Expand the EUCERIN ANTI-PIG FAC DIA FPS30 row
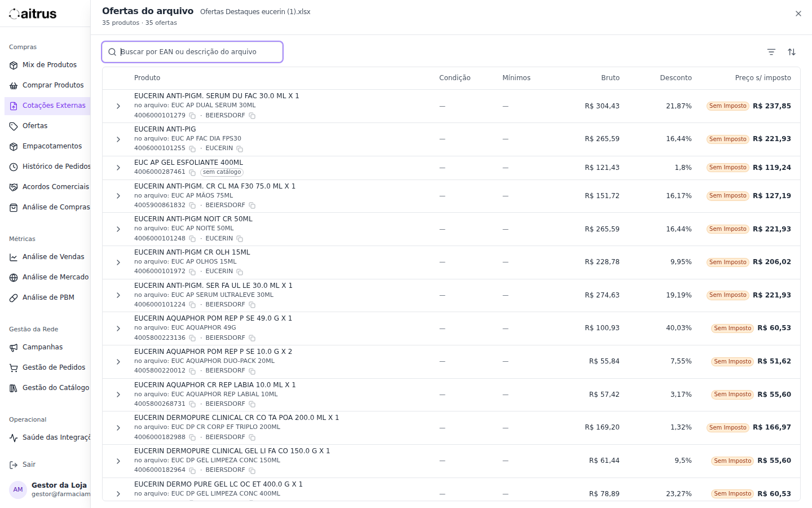This screenshot has width=812, height=508. point(118,139)
